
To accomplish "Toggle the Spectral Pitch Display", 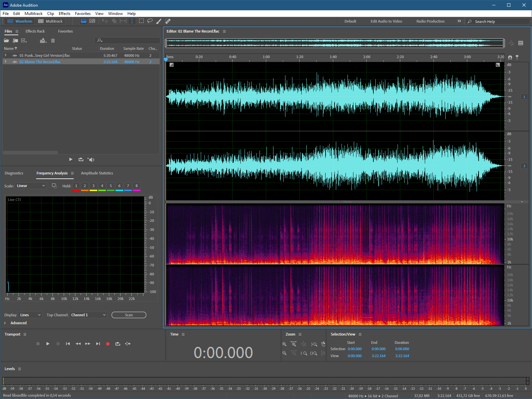I will tap(92, 21).
